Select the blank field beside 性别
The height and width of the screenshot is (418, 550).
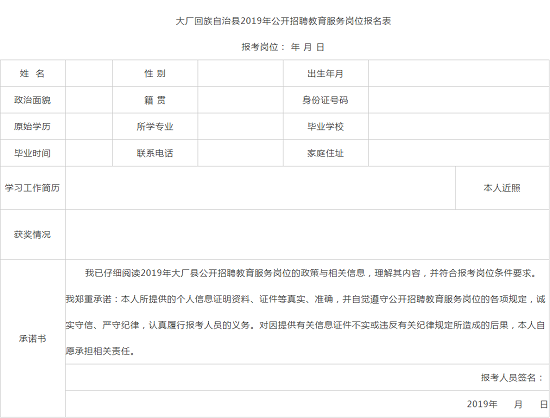pos(241,73)
